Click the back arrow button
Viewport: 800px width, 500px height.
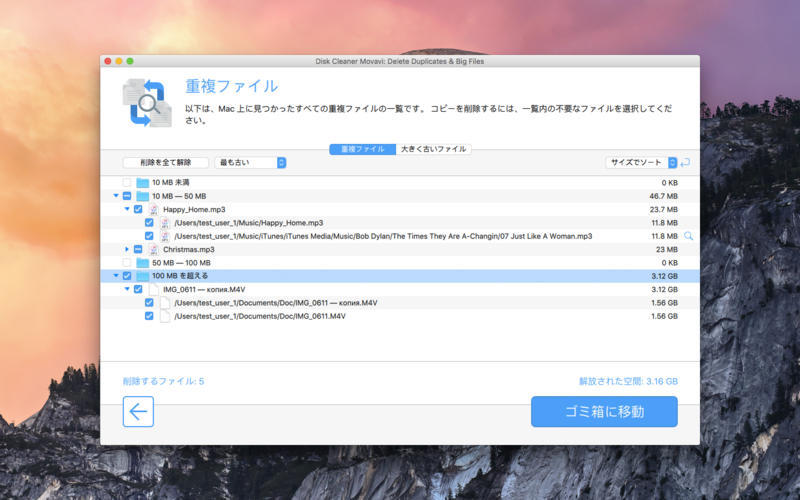(138, 411)
